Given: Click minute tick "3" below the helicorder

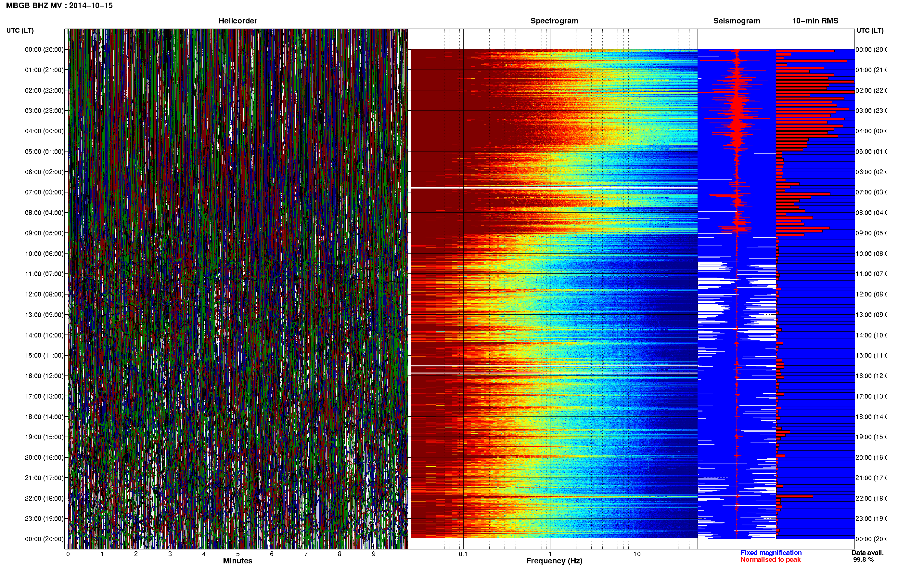Looking at the screenshot, I should coord(170,554).
